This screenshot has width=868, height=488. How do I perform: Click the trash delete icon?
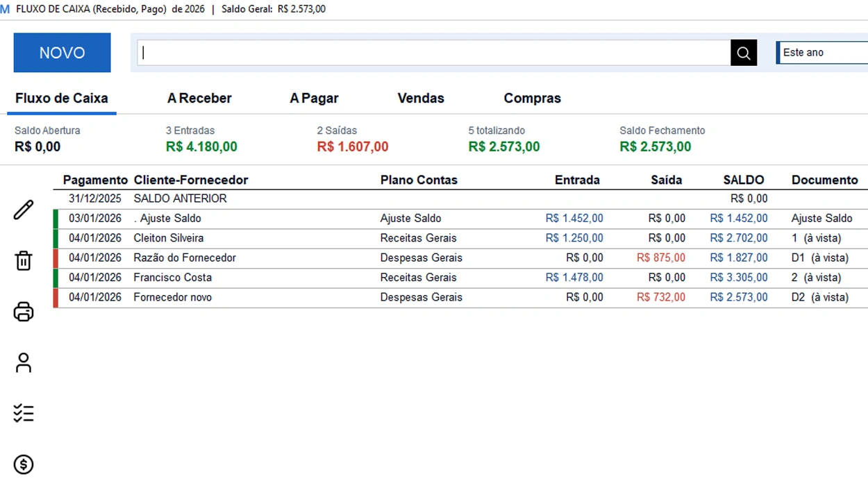[24, 260]
